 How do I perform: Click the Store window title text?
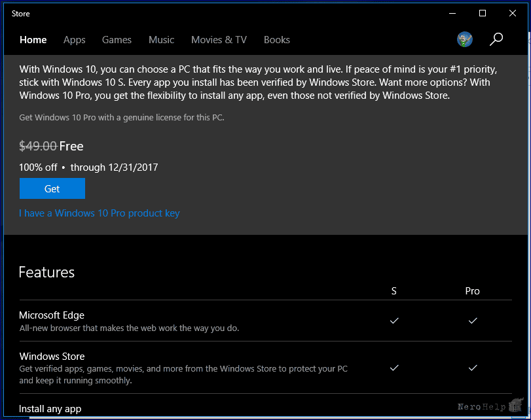(21, 14)
